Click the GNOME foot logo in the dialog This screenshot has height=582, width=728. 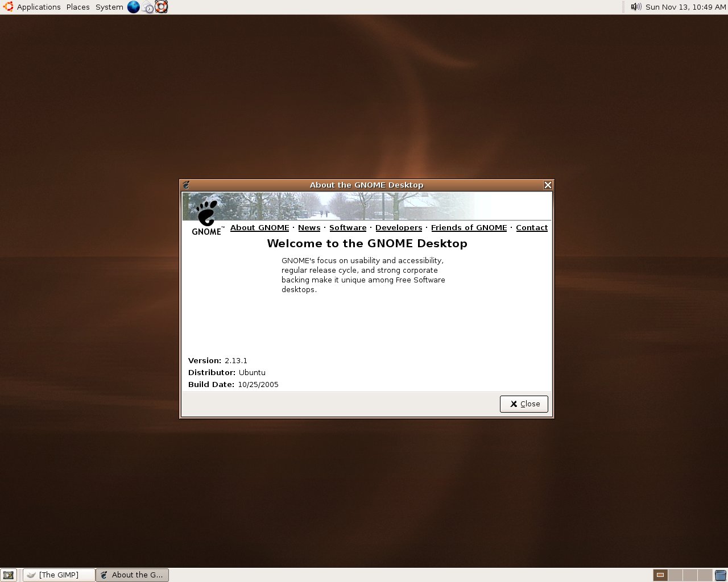tap(208, 218)
